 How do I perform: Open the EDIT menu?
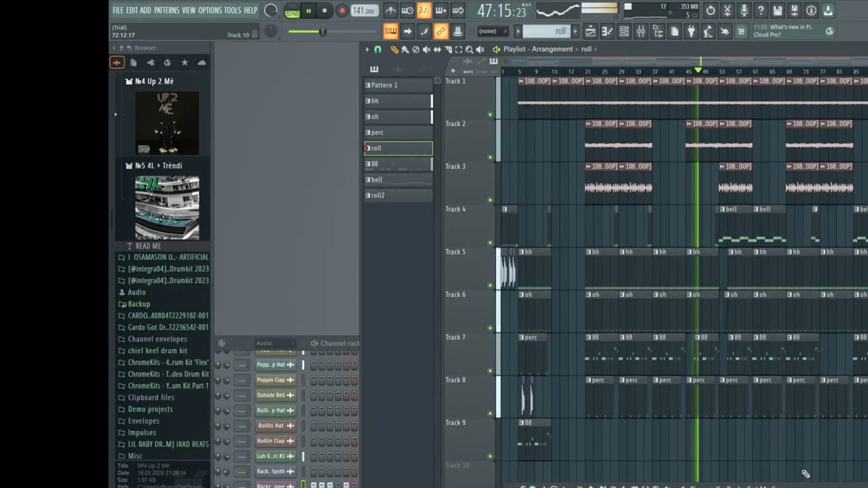pyautogui.click(x=132, y=10)
